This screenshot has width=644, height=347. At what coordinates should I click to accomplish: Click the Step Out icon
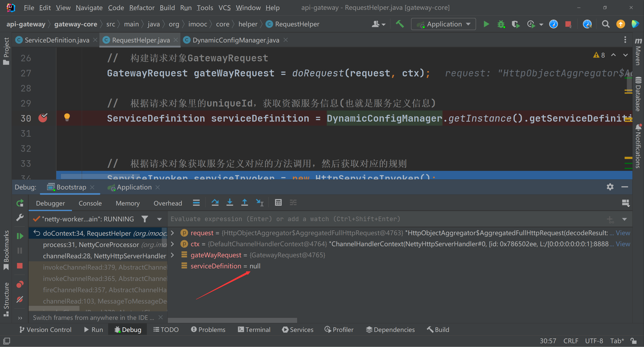(x=245, y=203)
